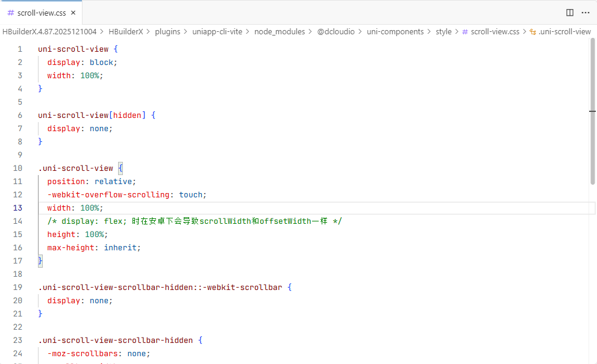Click line number 19 in gutter

click(x=17, y=287)
